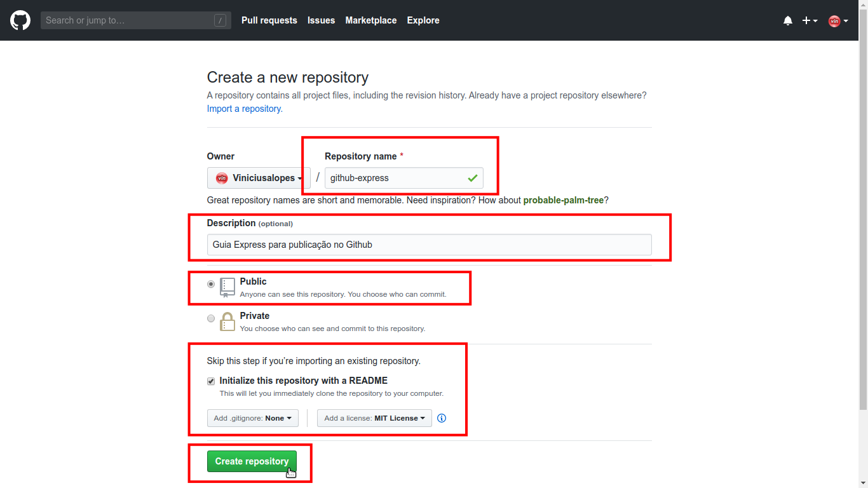Toggle Initialize this repository with a README
Viewport: 868px width, 488px height.
point(211,381)
